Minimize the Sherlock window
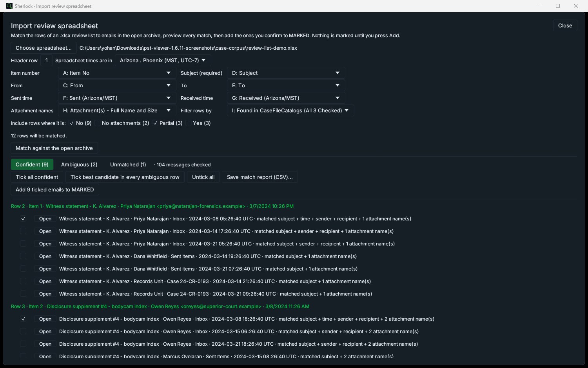 click(540, 6)
